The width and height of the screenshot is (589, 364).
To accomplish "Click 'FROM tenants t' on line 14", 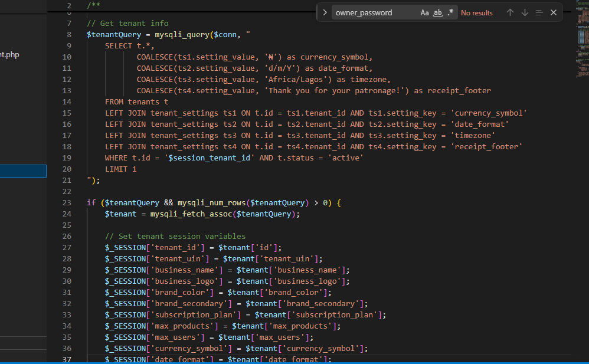I will (136, 102).
